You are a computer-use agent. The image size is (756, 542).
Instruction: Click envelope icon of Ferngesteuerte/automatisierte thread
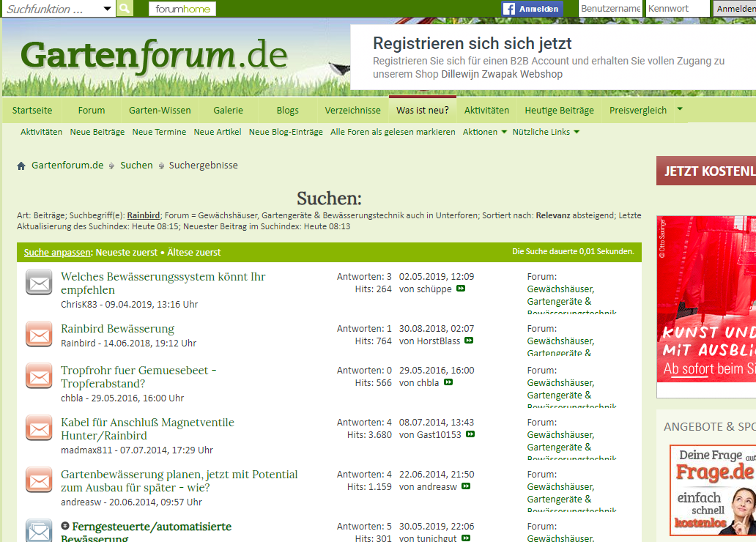coord(39,530)
